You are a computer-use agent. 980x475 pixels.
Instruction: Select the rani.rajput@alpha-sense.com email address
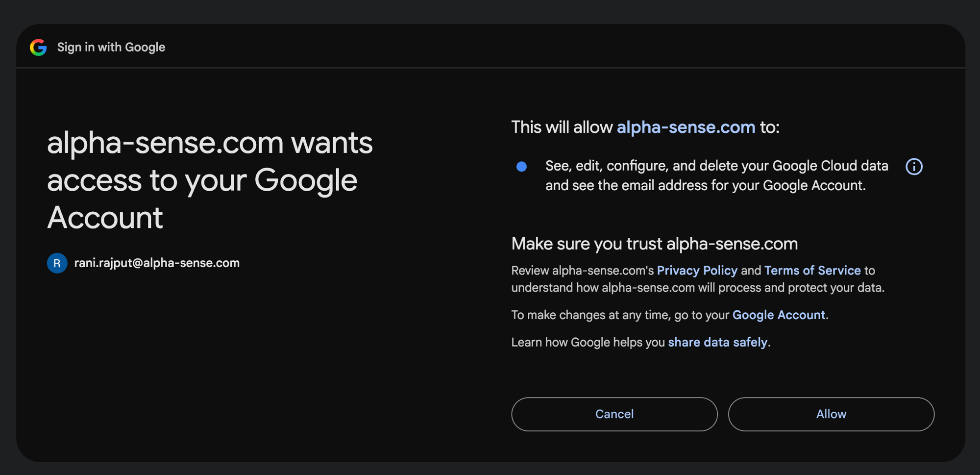[157, 263]
